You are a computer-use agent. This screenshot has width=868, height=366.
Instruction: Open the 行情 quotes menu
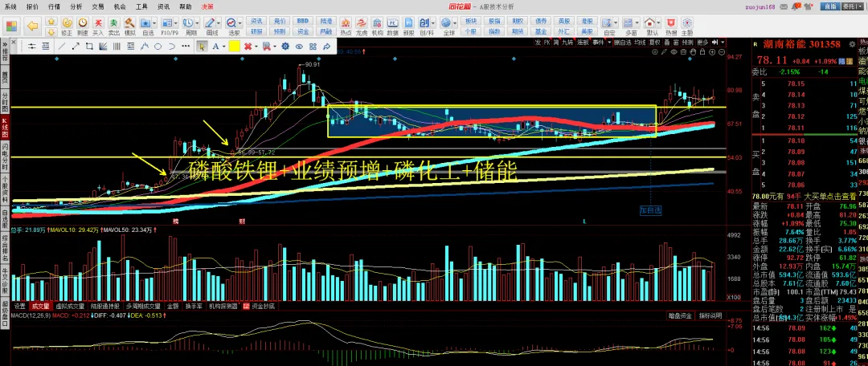(x=55, y=6)
